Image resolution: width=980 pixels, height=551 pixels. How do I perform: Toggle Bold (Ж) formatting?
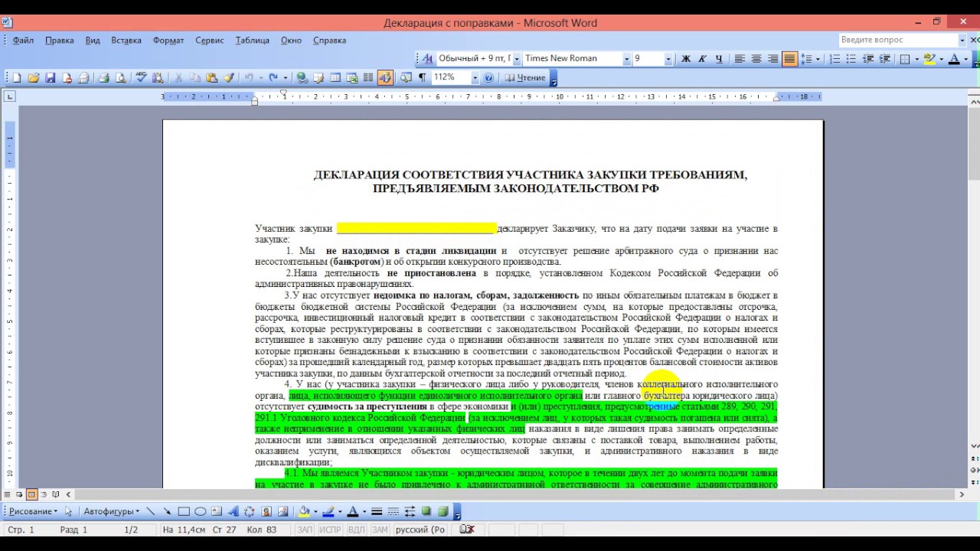pos(686,59)
